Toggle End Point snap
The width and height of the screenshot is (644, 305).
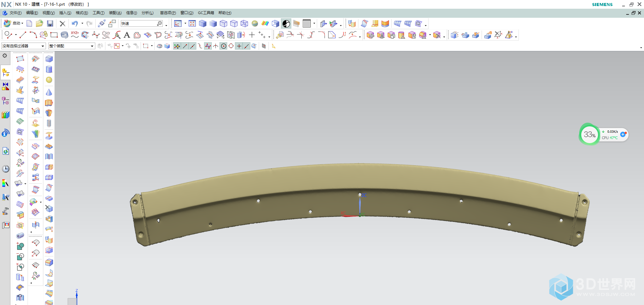pos(185,46)
